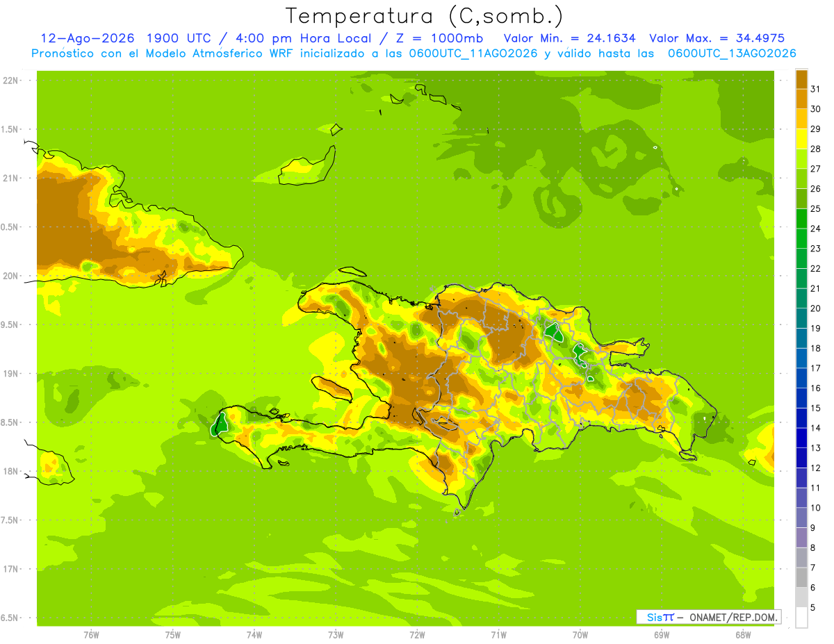
Task: Click the '21N' latitude axis label
Action: [10, 179]
